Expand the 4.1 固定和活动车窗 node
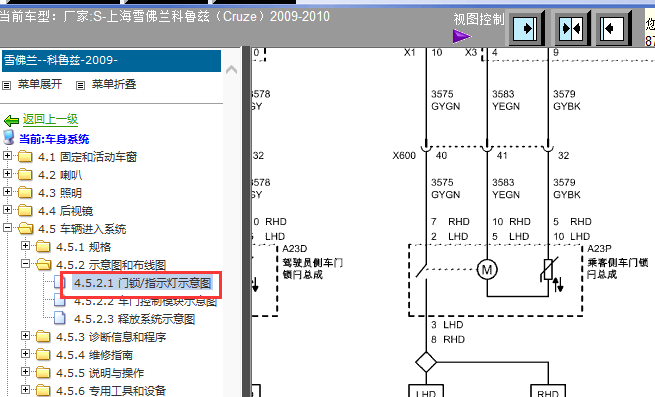Screen dimensions: 655x397 pyautogui.click(x=7, y=155)
